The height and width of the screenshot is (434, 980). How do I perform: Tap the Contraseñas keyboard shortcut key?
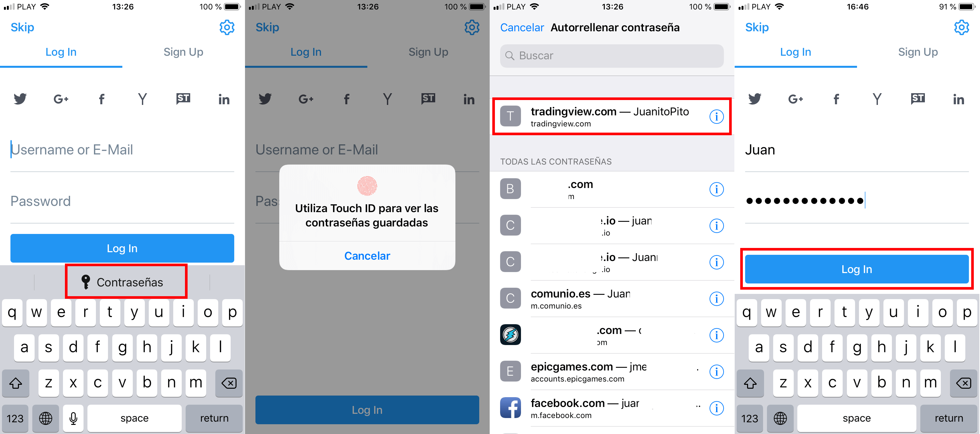[123, 282]
